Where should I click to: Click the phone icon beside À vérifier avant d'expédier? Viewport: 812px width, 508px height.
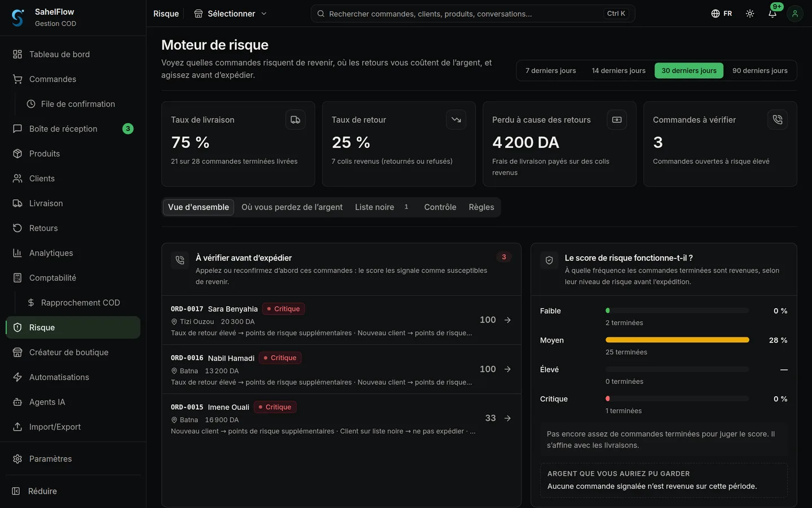[x=180, y=260]
